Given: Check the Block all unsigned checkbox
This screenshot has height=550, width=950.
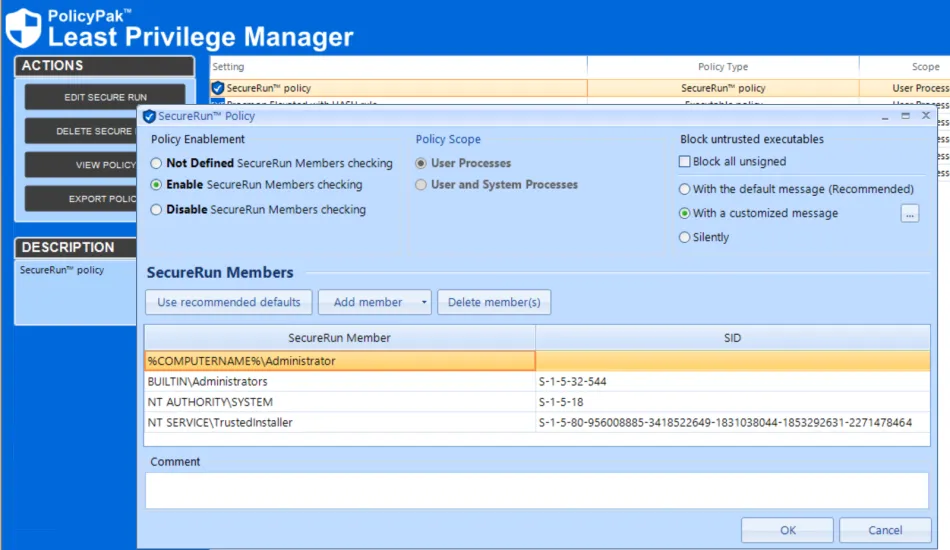Looking at the screenshot, I should click(x=685, y=162).
